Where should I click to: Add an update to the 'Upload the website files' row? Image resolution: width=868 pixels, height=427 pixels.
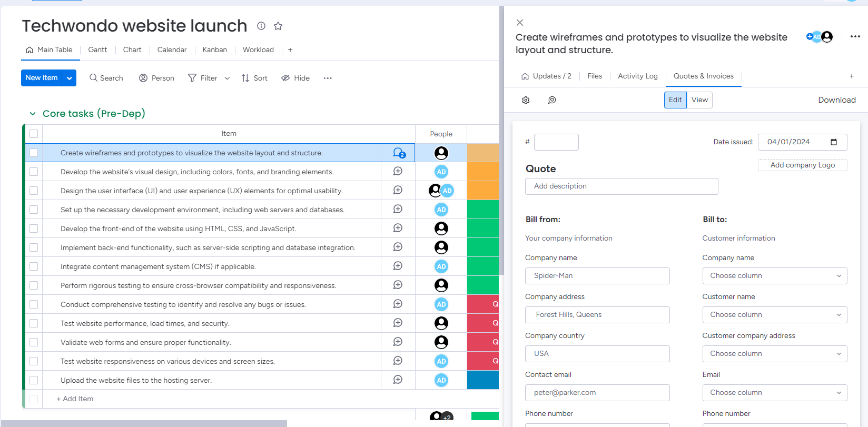398,380
